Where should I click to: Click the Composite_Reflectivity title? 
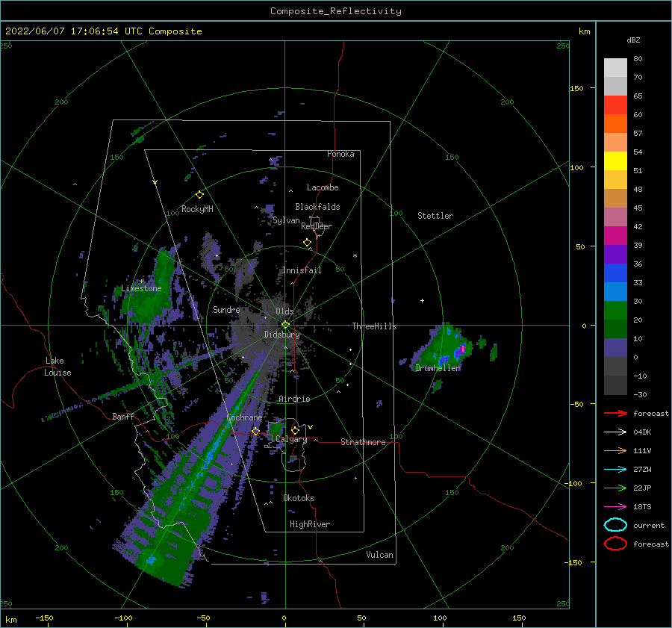tap(335, 11)
